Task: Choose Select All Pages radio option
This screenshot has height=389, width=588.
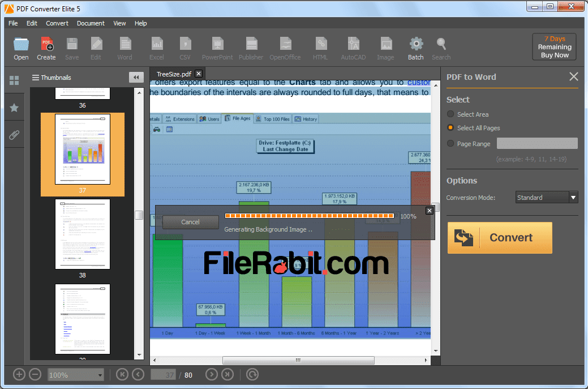Action: click(x=450, y=128)
